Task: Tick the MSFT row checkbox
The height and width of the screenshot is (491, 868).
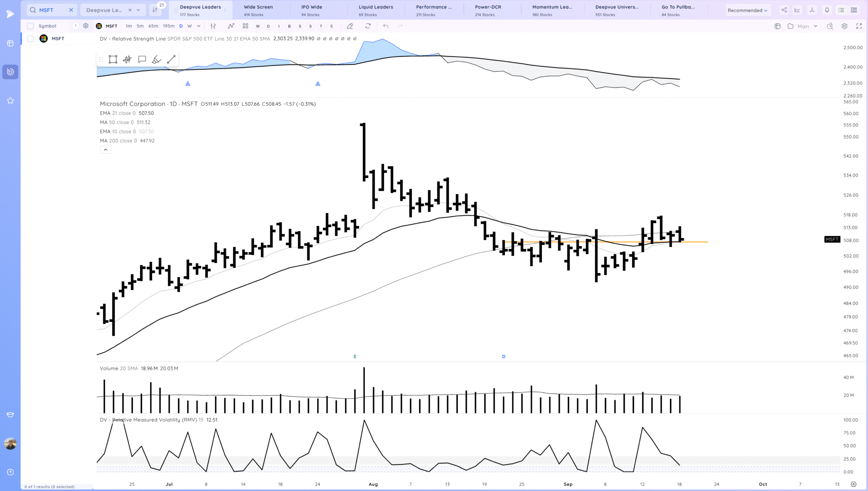Action: [31, 39]
